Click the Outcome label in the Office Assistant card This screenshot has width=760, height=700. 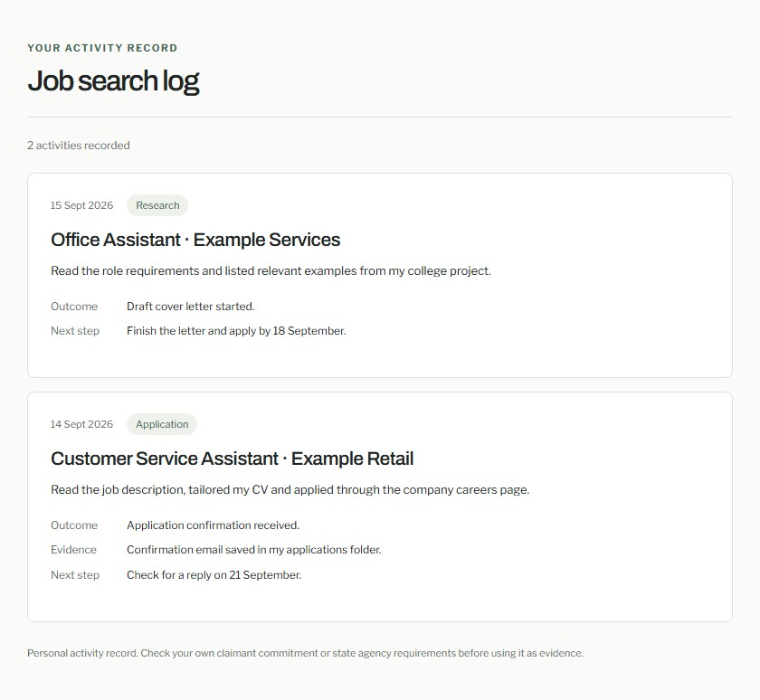click(74, 307)
